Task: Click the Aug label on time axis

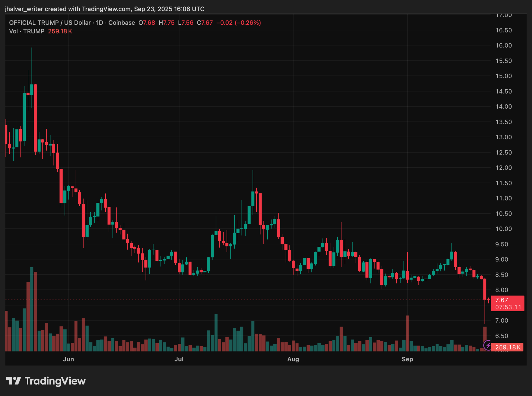Action: point(293,359)
